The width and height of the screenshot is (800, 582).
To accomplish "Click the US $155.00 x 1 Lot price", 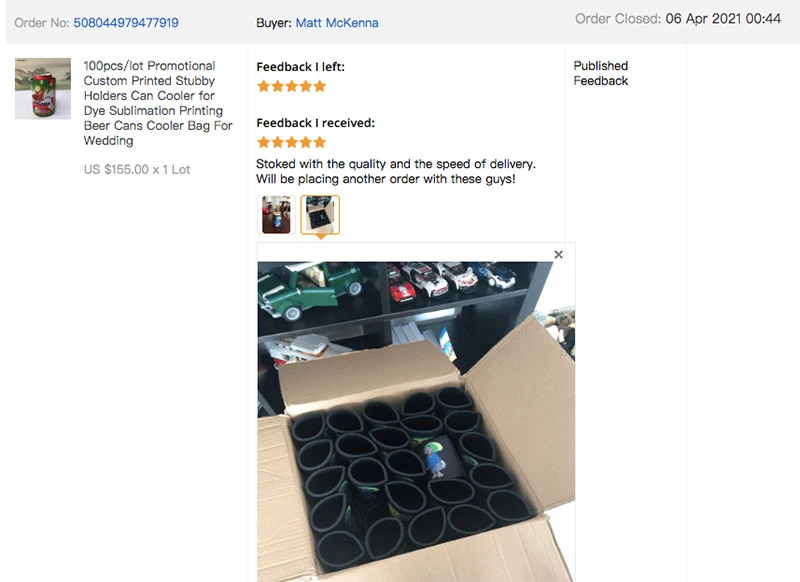I will click(x=137, y=169).
